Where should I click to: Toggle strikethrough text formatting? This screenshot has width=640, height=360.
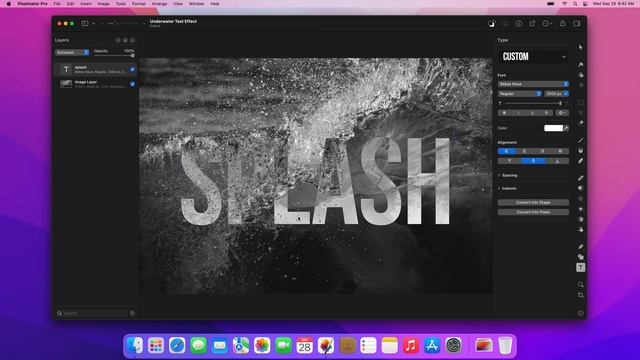click(x=546, y=113)
